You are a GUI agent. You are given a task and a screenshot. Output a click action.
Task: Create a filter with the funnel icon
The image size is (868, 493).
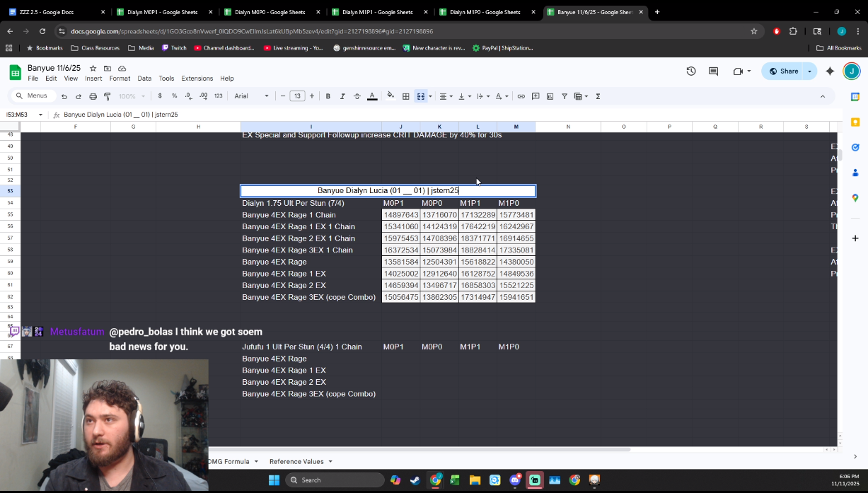click(x=565, y=96)
